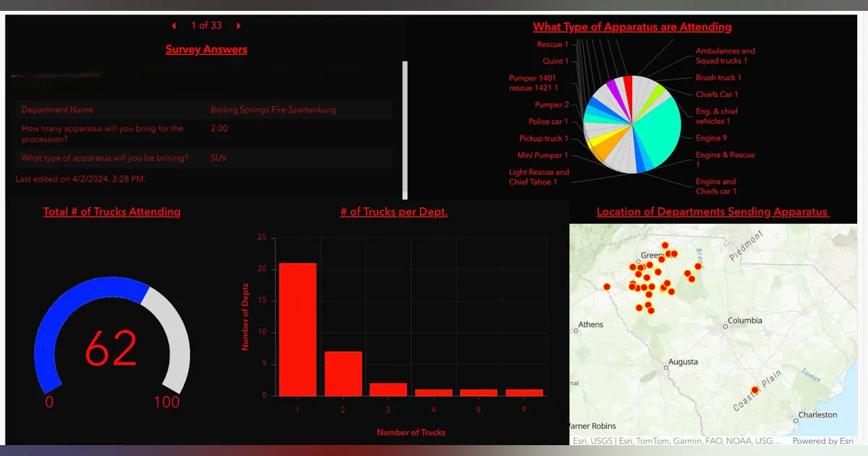
Task: Click the isolated map marker northeast of Athens
Action: click(607, 287)
